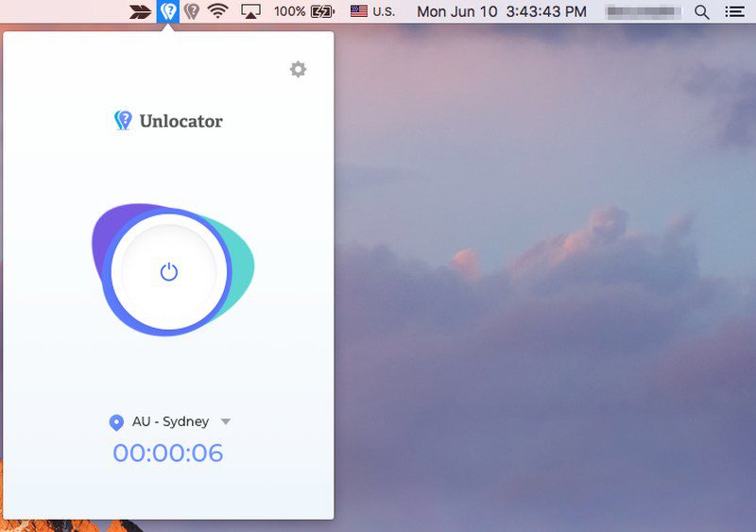The width and height of the screenshot is (756, 532).
Task: Click the date and time in menu bar
Action: pos(502,11)
